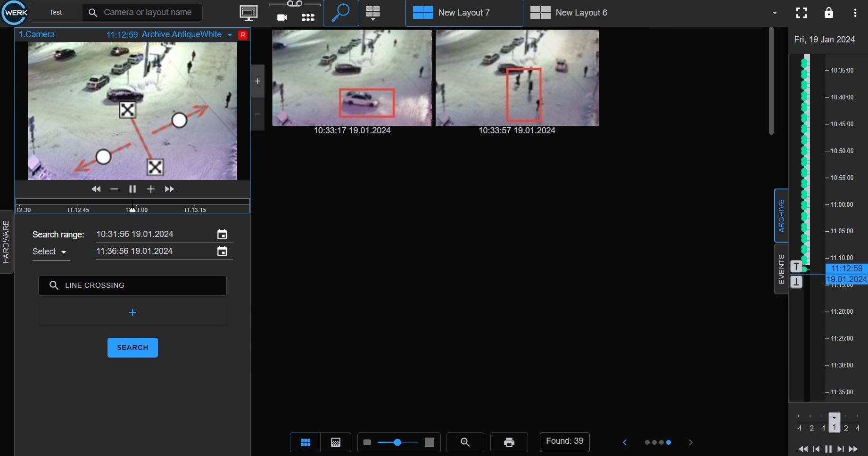Expand the layouts list dropdown arrow

click(x=774, y=13)
